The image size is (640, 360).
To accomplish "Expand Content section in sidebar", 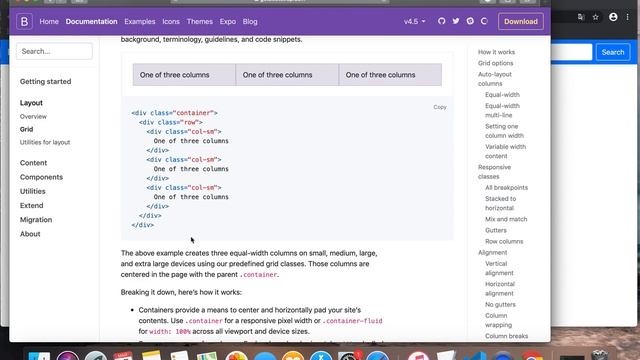I will tap(33, 163).
